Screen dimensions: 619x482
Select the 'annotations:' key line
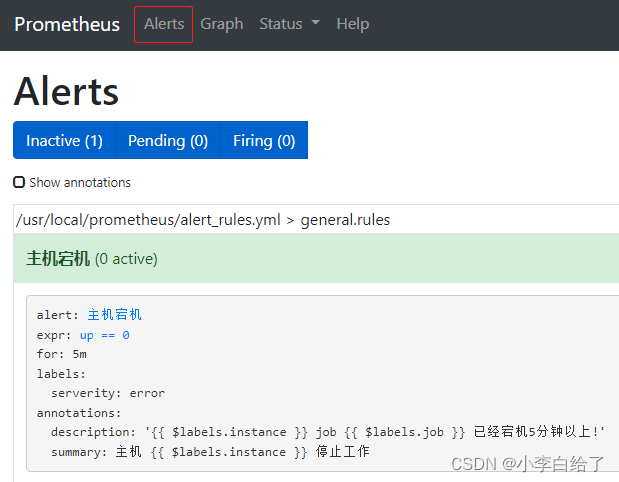[79, 413]
